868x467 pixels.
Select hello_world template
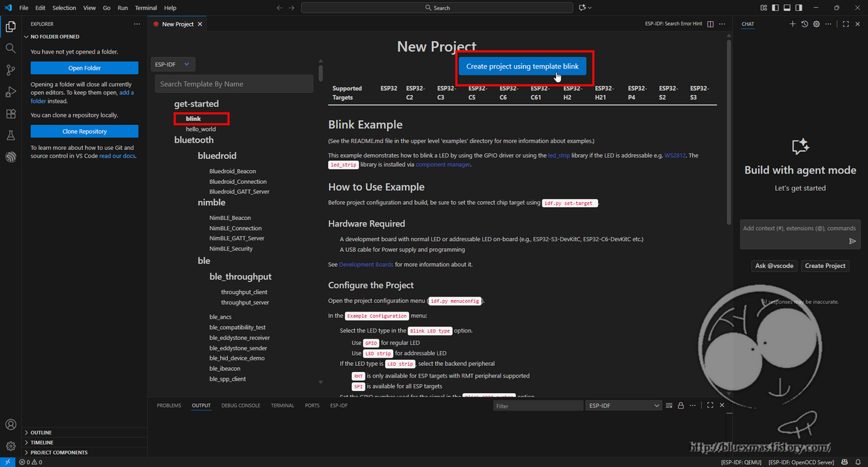(x=201, y=129)
